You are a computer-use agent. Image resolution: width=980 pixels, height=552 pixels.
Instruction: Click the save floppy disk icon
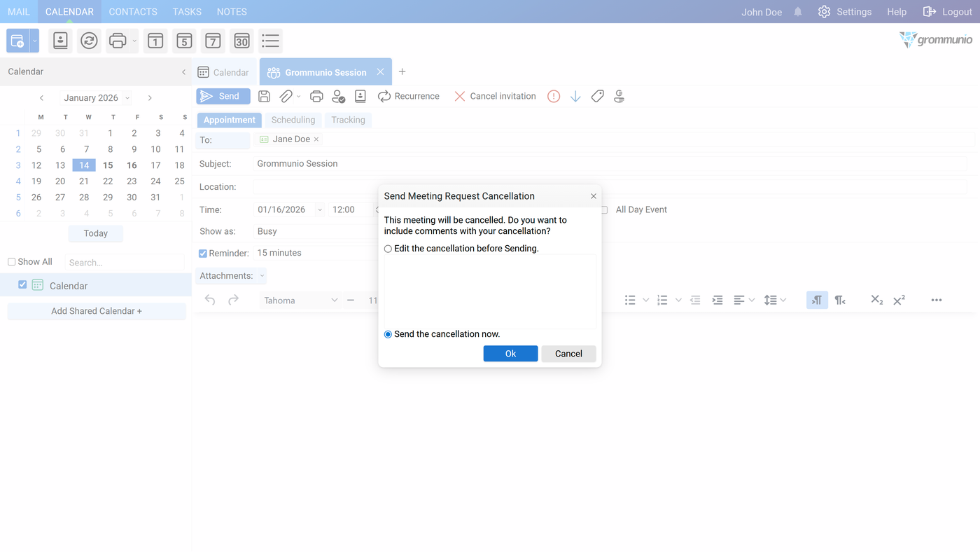[x=265, y=97]
